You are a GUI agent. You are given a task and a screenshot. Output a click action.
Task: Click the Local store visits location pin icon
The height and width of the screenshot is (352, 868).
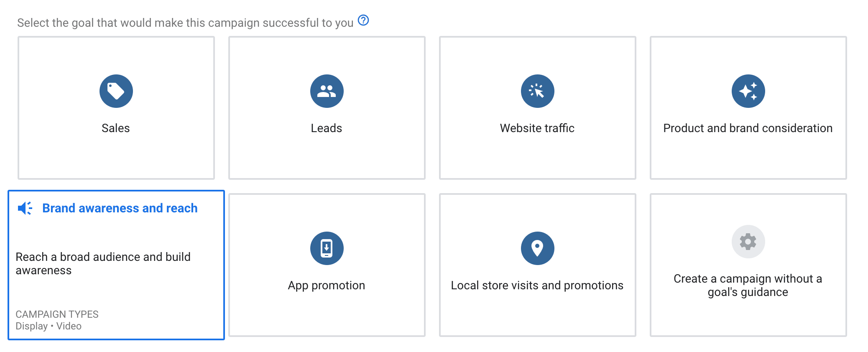[538, 247]
